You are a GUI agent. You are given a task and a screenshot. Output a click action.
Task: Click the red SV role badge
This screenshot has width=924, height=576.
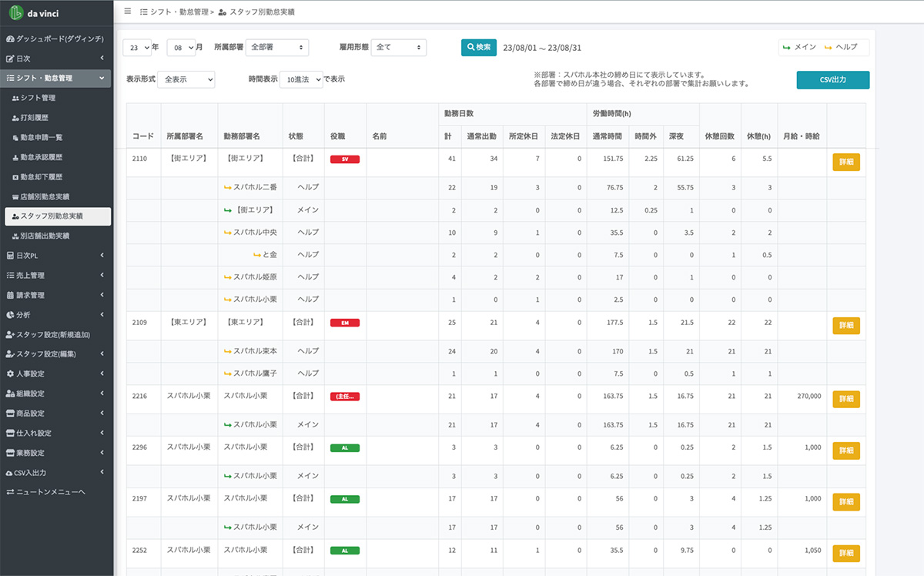pyautogui.click(x=345, y=159)
